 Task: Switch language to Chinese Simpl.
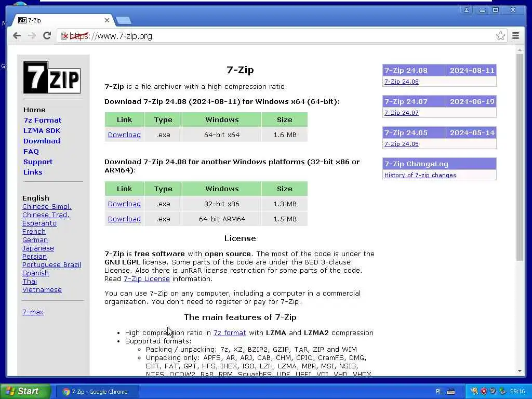(47, 207)
